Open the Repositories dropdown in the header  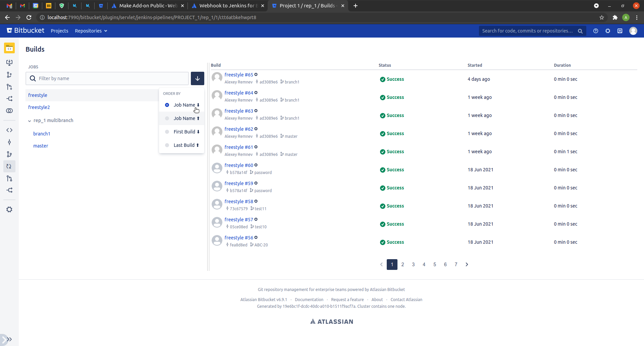coord(91,31)
